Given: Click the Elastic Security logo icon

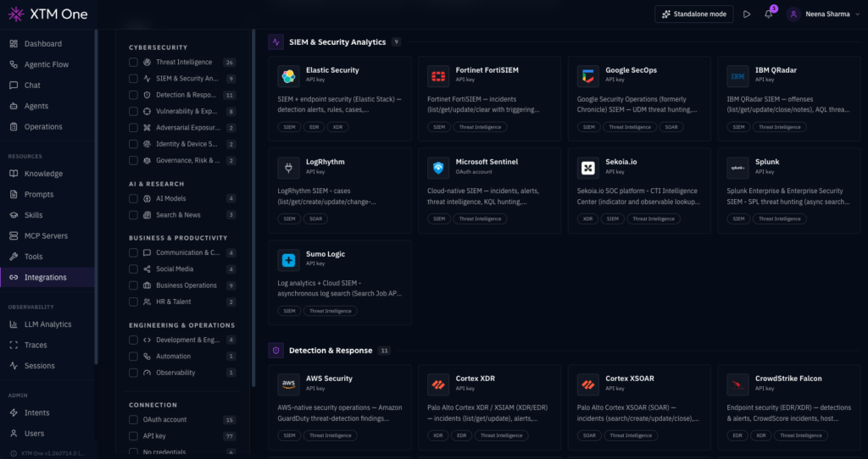Looking at the screenshot, I should click(x=288, y=76).
